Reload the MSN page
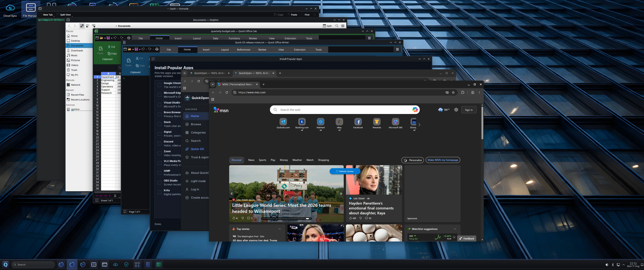 tap(227, 92)
